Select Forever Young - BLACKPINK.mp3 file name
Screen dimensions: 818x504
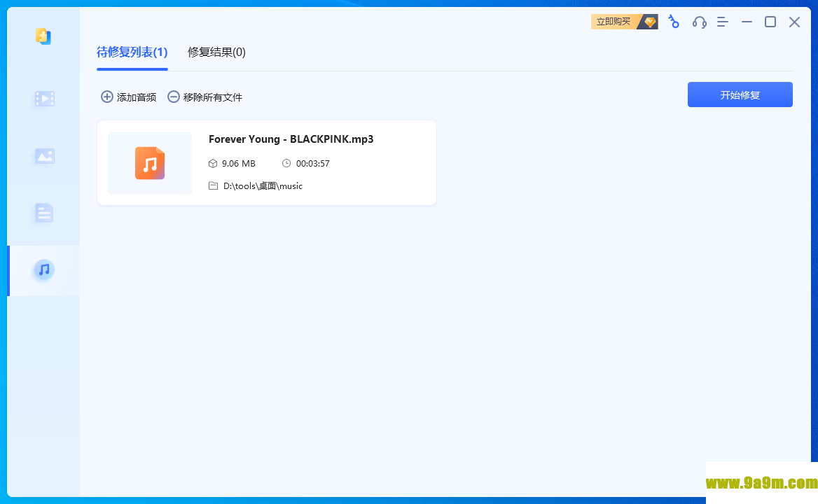pos(291,139)
